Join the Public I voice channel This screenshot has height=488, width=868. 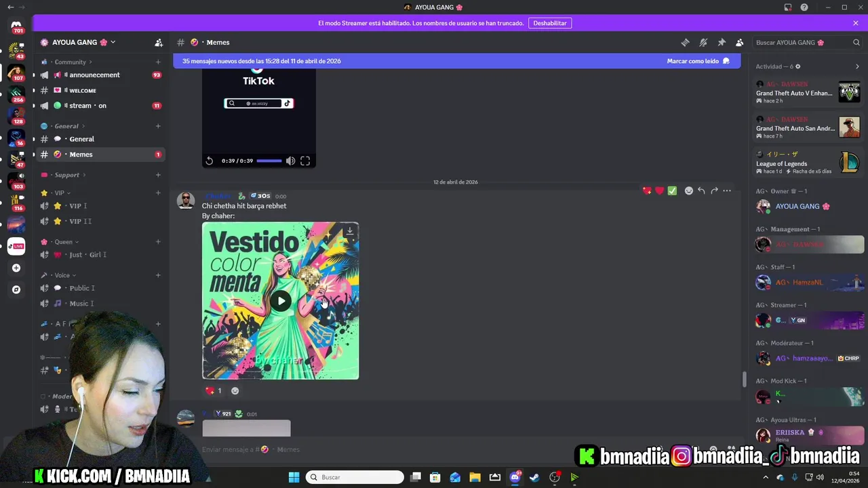[x=101, y=288]
